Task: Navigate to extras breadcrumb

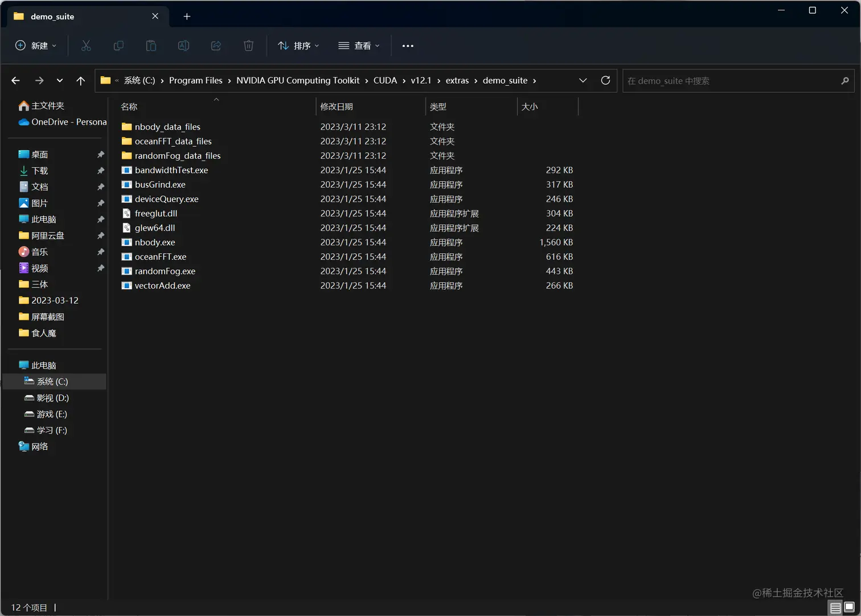Action: 457,80
